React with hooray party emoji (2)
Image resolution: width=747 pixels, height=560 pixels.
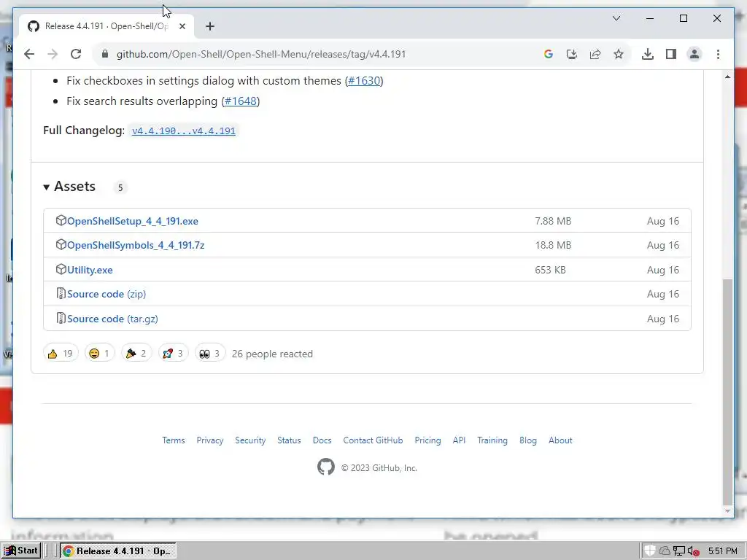136,354
